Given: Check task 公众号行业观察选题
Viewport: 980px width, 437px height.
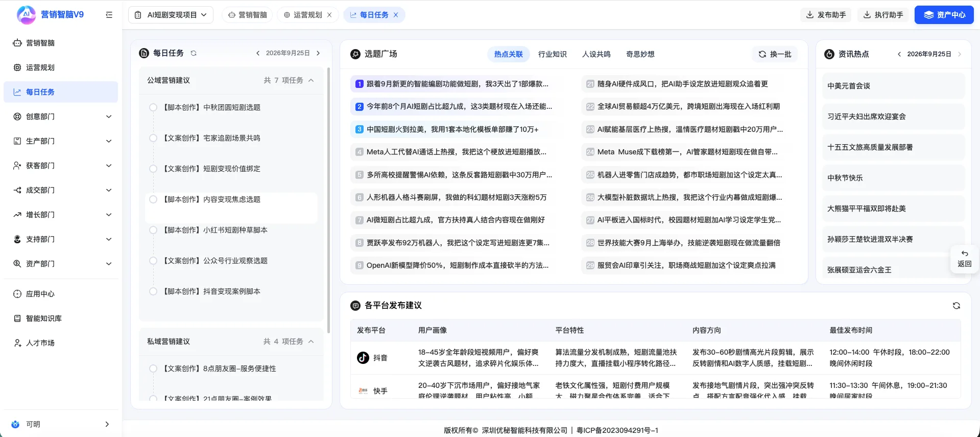Looking at the screenshot, I should point(153,261).
